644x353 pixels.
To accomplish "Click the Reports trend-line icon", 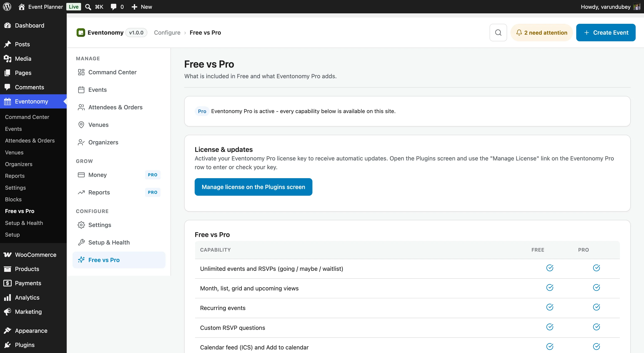I will pyautogui.click(x=81, y=192).
